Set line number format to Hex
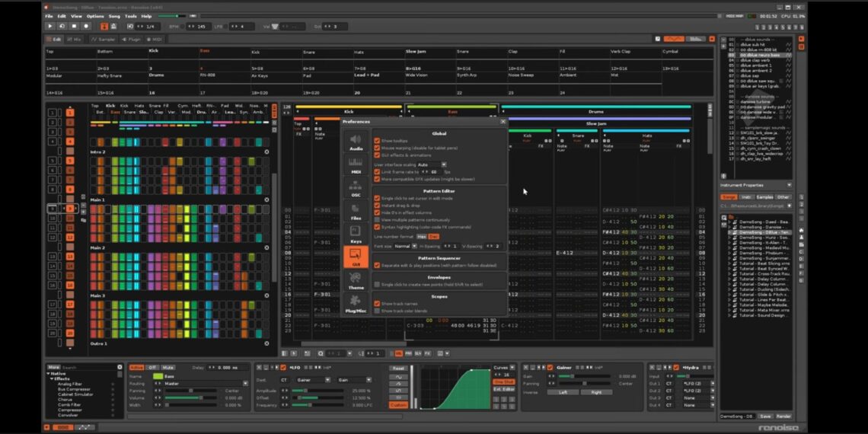This screenshot has height=434, width=868. (x=421, y=237)
